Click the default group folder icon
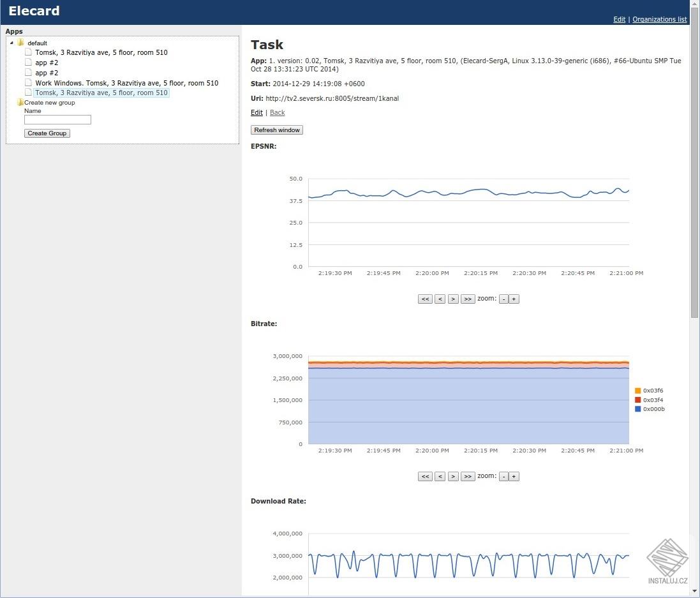The width and height of the screenshot is (700, 598). pyautogui.click(x=20, y=43)
